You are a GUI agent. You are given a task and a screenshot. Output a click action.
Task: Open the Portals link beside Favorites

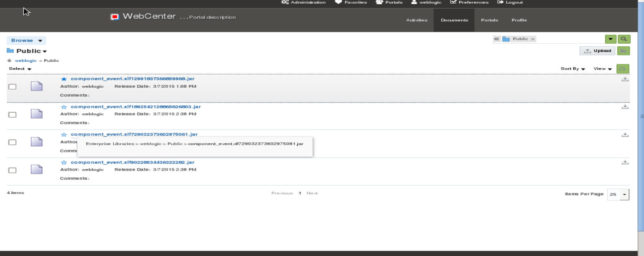389,2
